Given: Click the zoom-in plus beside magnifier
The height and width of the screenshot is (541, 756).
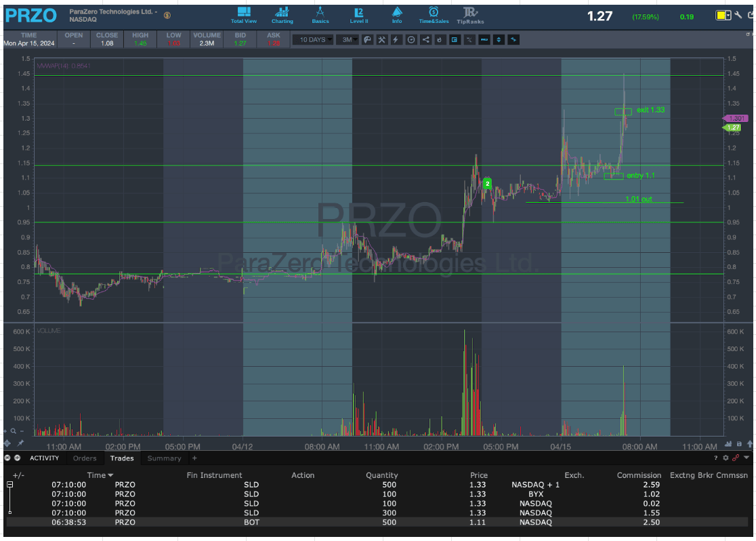Looking at the screenshot, I should point(5,431).
